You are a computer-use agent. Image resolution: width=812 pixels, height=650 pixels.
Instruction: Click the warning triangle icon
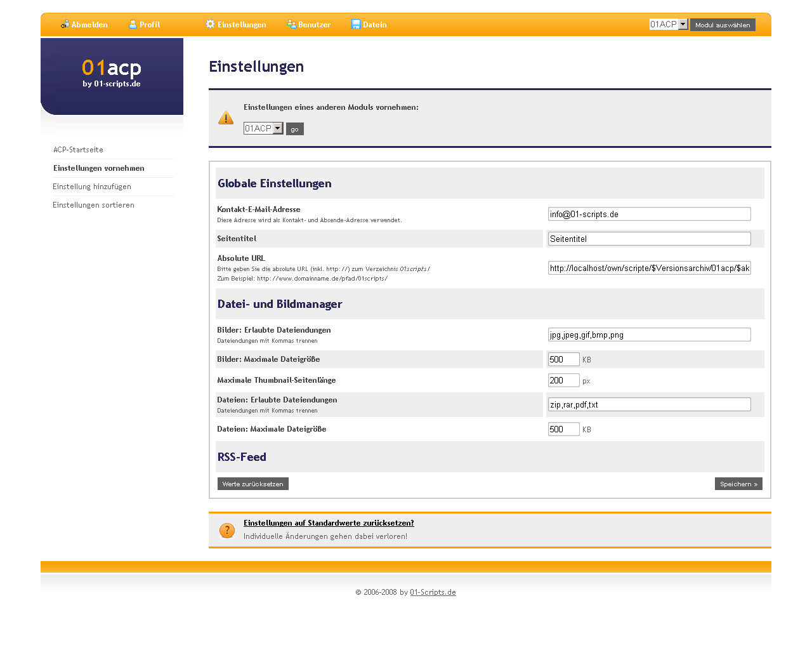pos(226,117)
